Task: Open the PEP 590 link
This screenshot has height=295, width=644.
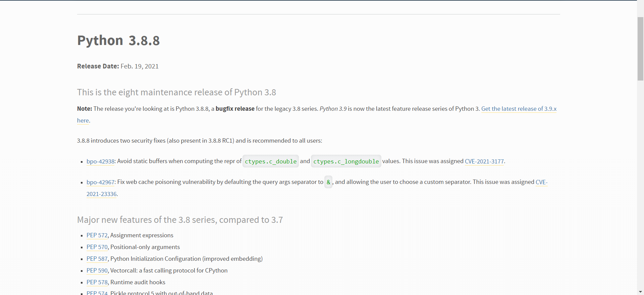Action: 97,271
